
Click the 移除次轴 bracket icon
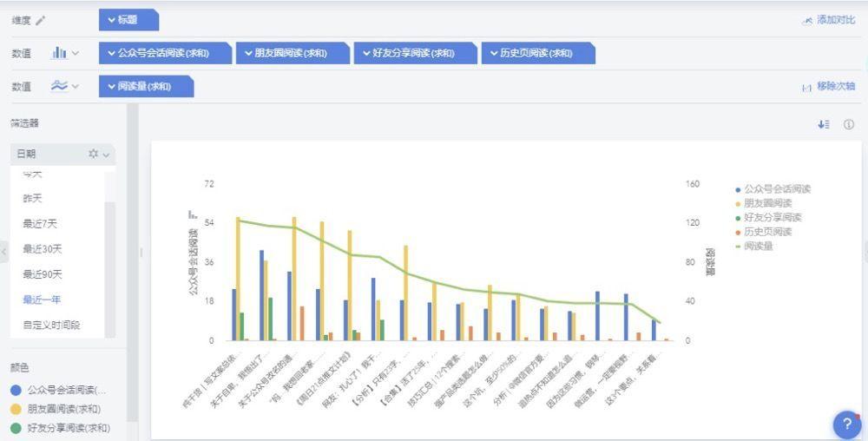(806, 87)
